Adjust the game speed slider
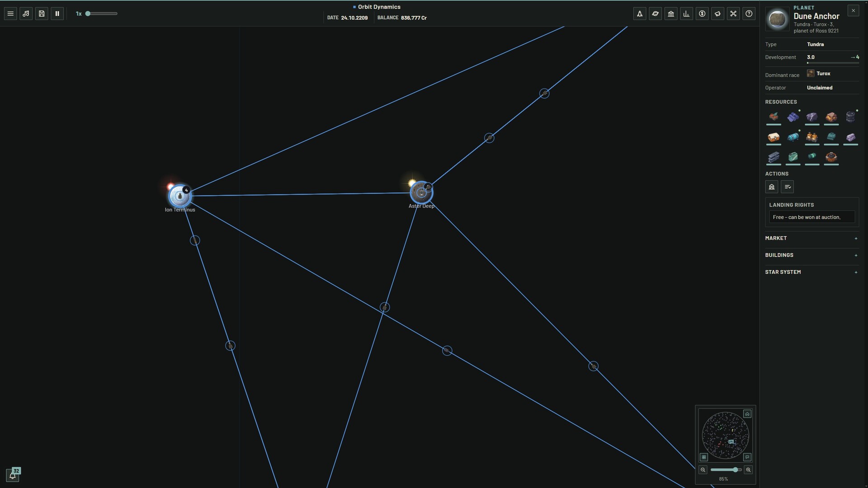Viewport: 868px width, 488px height. pos(101,14)
